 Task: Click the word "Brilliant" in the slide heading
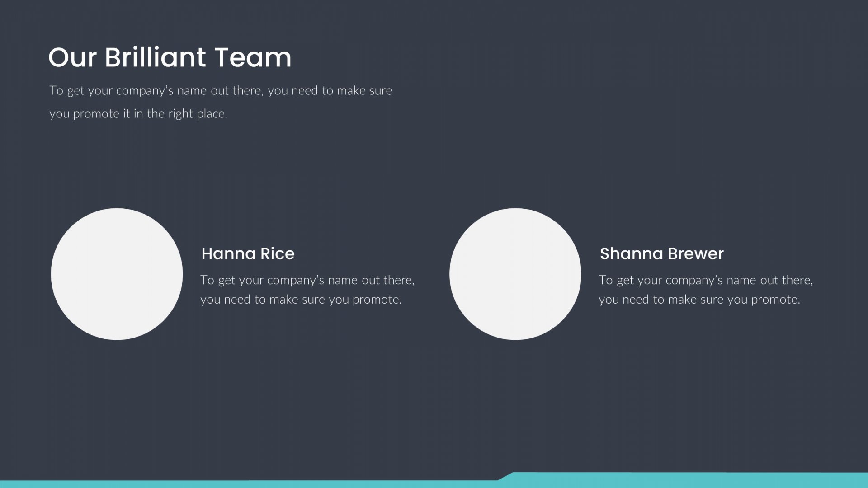point(156,57)
